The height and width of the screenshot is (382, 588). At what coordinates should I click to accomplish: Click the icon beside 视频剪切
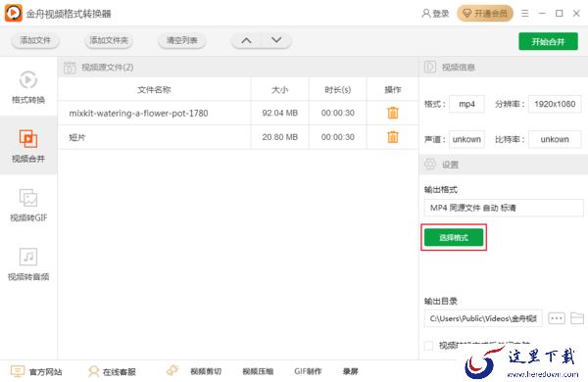coord(172,370)
